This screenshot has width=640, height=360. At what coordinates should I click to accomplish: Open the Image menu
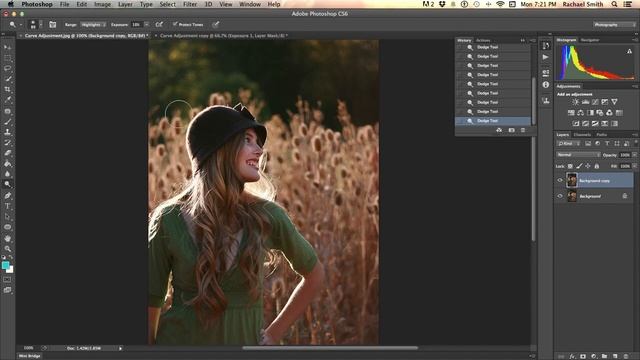pos(102,4)
